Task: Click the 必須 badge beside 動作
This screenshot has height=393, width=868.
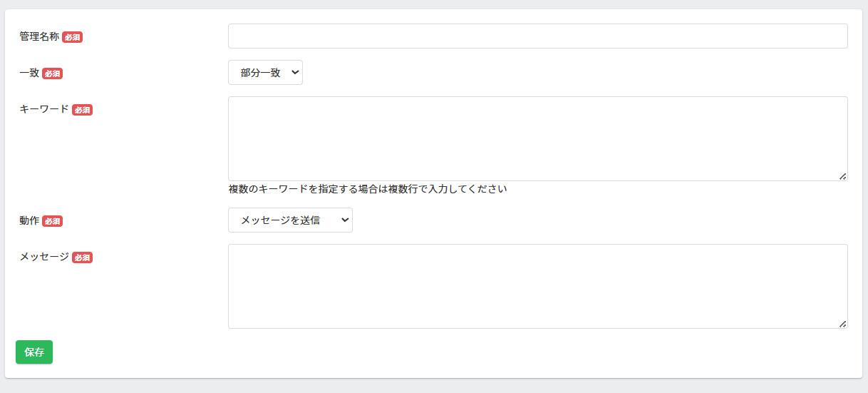Action: click(52, 221)
